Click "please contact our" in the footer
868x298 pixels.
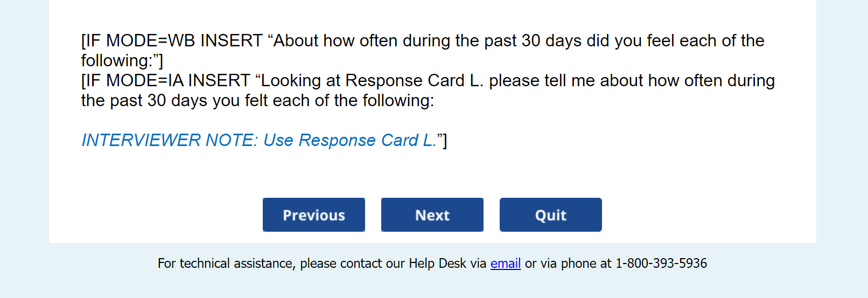click(353, 264)
